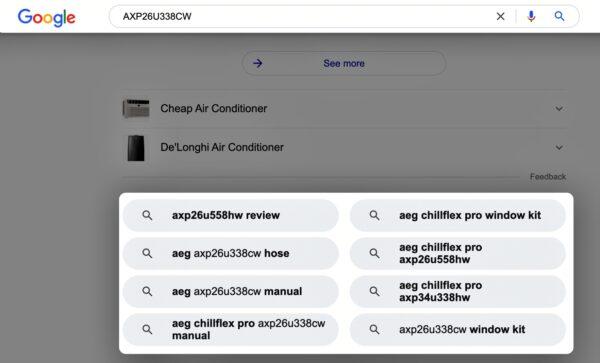
Task: Click the See more button
Action: pyautogui.click(x=344, y=63)
